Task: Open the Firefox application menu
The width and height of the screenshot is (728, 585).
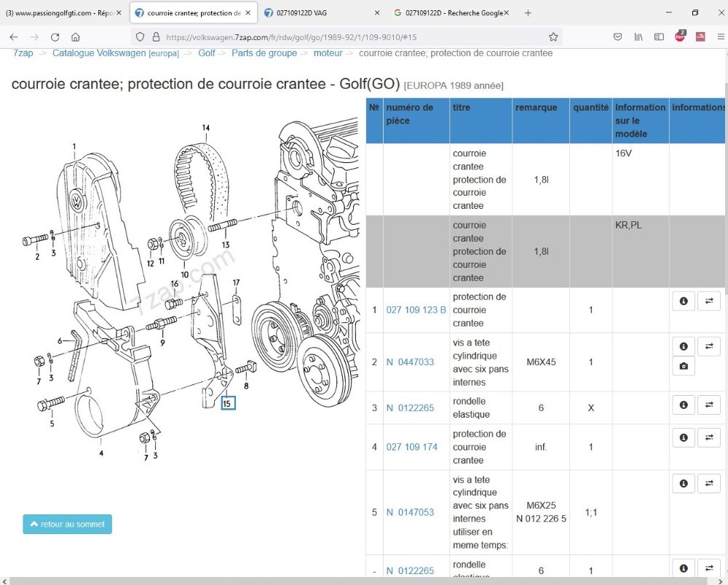Action: 721,37
